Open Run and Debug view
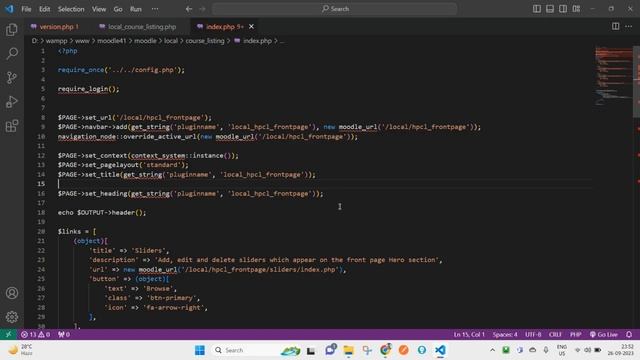The image size is (640, 360). (12, 102)
